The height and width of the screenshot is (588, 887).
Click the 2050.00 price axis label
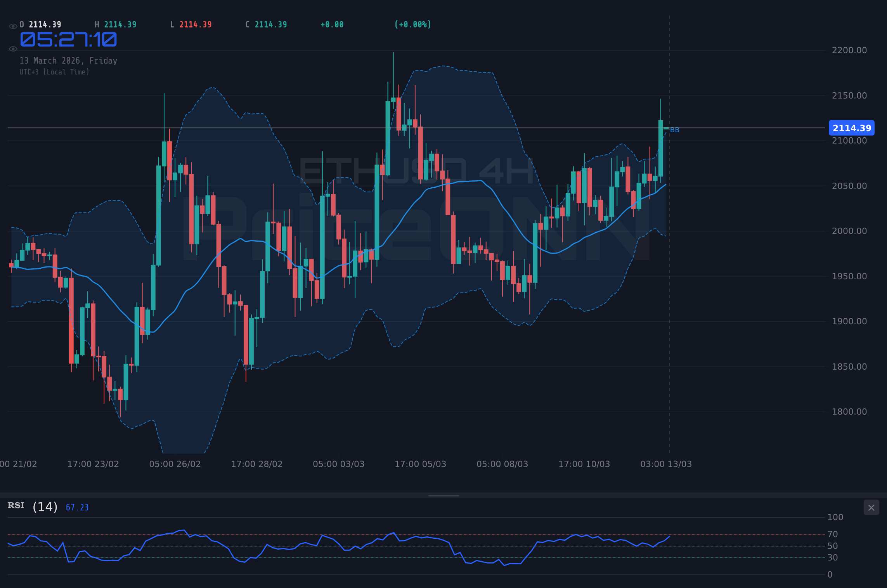point(849,186)
